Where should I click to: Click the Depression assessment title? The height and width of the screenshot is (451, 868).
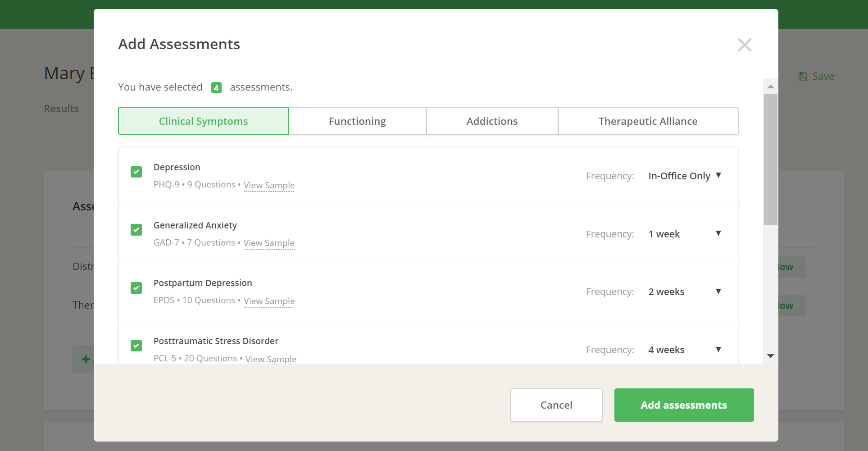pos(177,167)
